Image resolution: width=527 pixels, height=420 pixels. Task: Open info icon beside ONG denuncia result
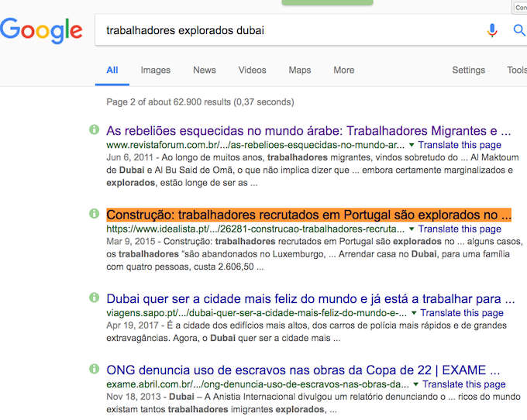tap(94, 369)
